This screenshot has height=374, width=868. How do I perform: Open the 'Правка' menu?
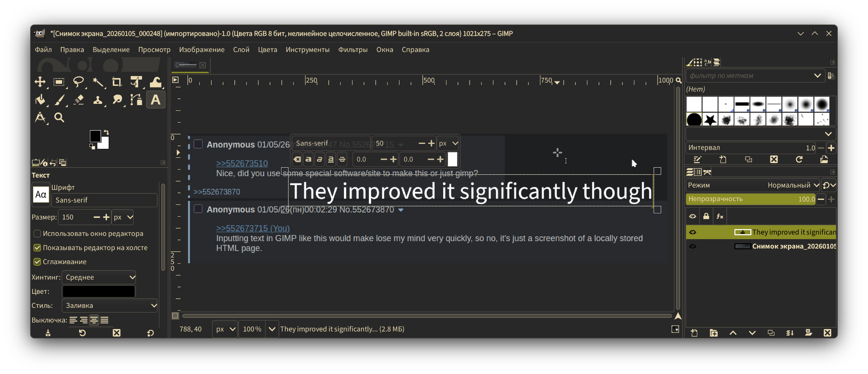(72, 49)
